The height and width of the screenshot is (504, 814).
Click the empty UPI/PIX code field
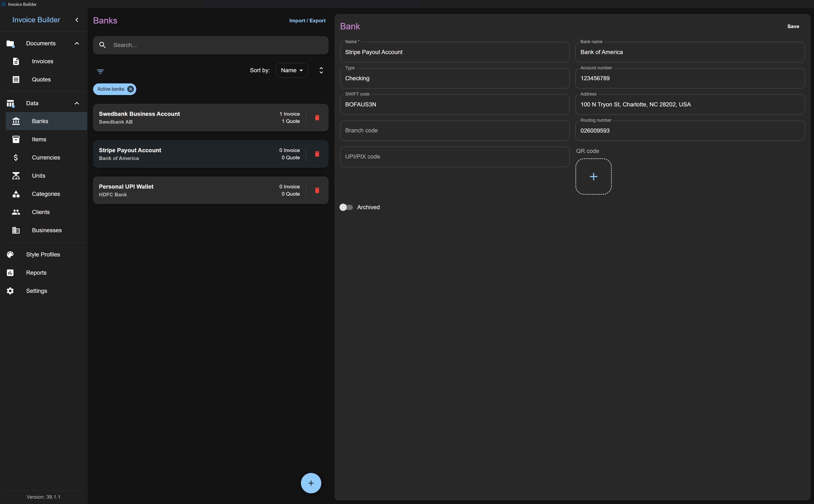coord(455,157)
